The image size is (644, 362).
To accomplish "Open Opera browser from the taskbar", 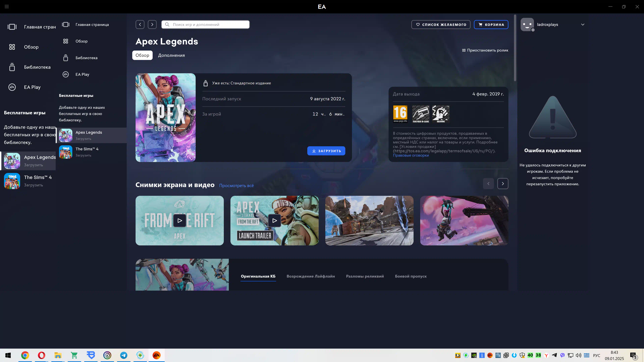I will [x=41, y=355].
